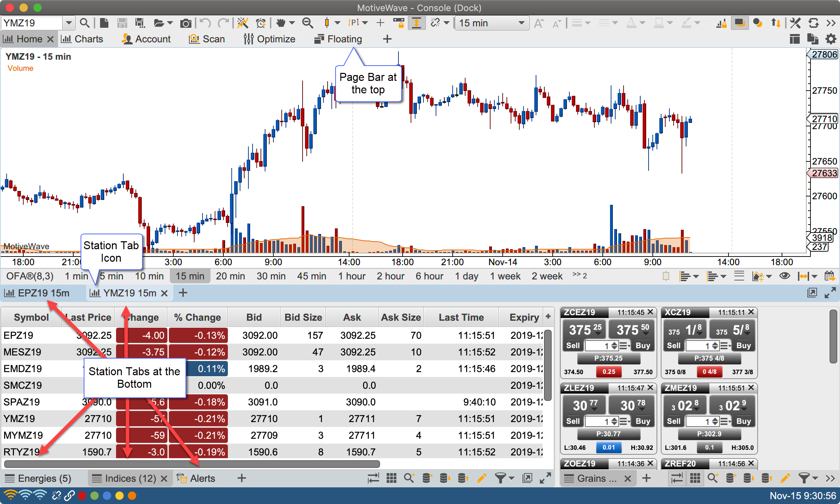Click the undo arrow icon
The height and width of the screenshot is (504, 840).
click(206, 23)
